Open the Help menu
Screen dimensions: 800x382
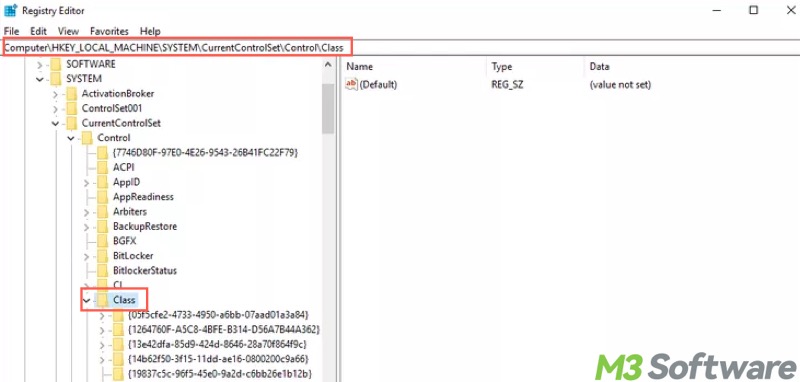[x=150, y=31]
